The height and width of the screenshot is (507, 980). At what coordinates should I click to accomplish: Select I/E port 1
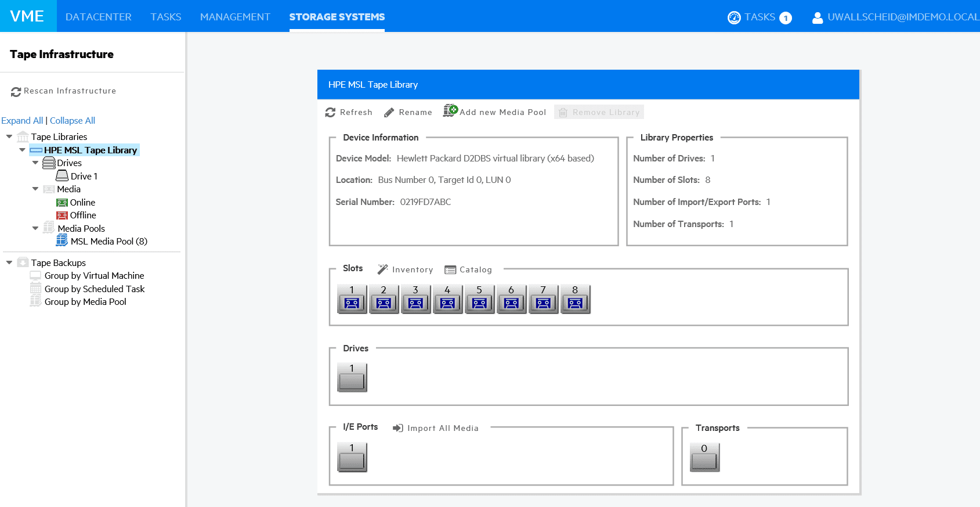[352, 457]
